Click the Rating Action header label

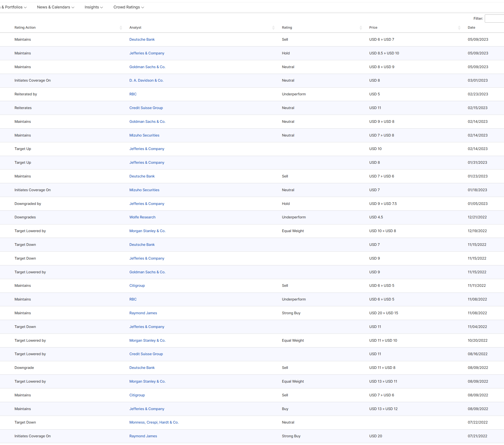[25, 28]
